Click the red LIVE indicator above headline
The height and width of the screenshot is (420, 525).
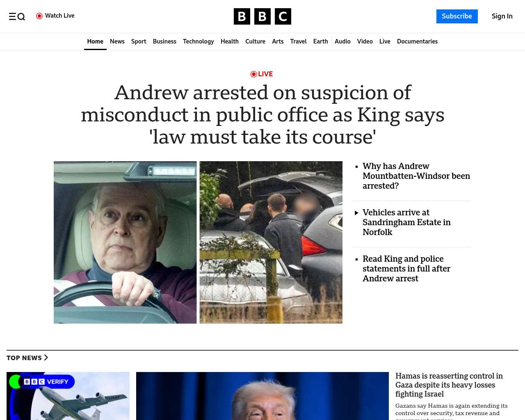click(x=262, y=74)
